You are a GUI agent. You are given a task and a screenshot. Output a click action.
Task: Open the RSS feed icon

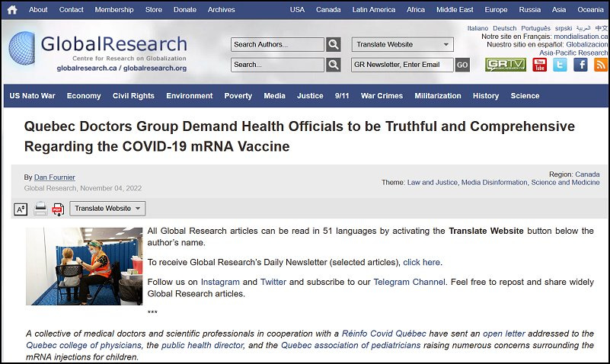tap(601, 65)
